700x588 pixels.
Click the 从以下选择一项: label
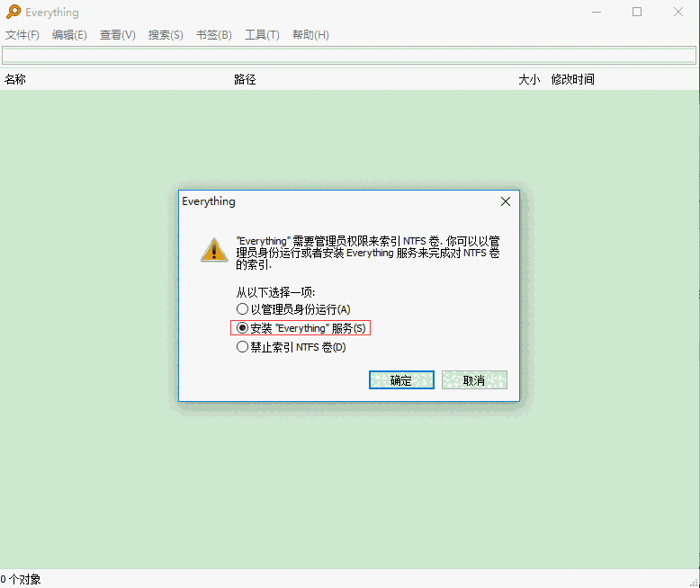click(x=275, y=292)
